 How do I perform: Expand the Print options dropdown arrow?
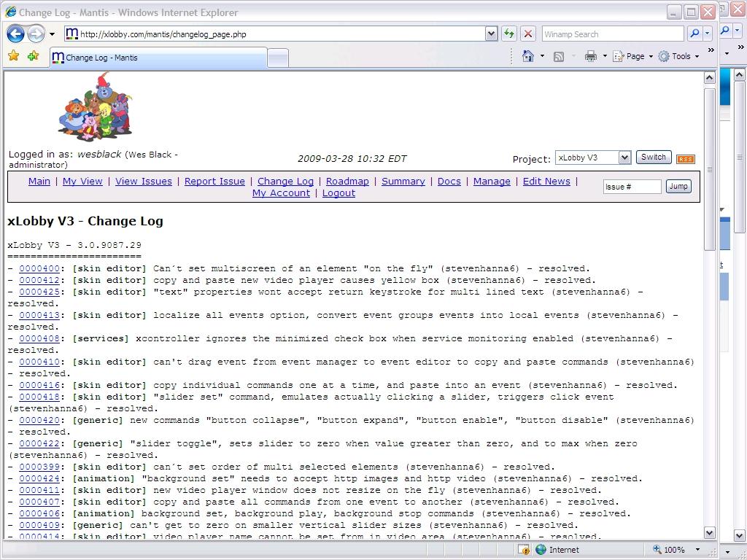[605, 56]
